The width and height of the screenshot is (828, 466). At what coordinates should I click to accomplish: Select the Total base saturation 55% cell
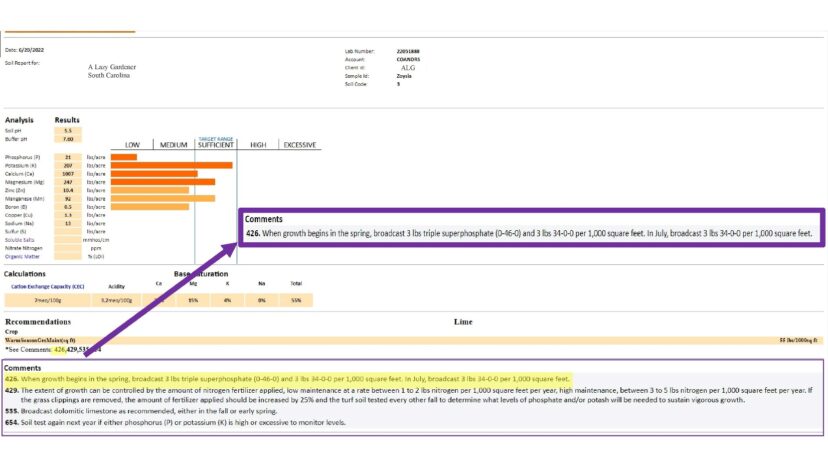pos(296,300)
